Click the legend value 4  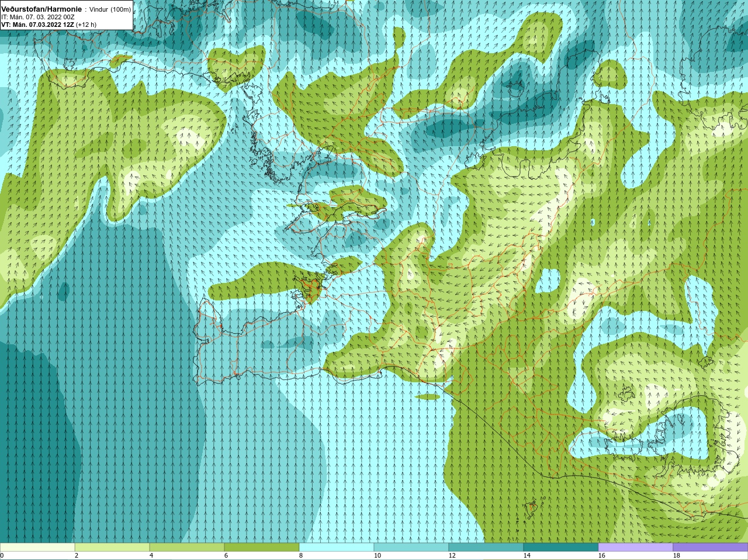pos(151,555)
